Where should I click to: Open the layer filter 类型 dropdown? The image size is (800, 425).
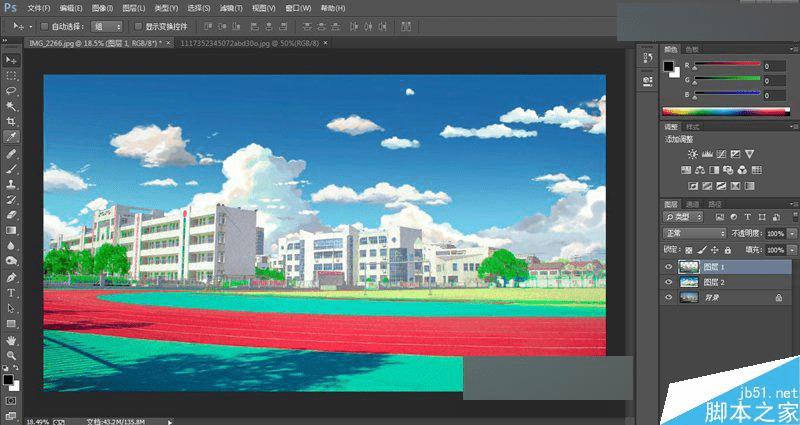(x=683, y=217)
